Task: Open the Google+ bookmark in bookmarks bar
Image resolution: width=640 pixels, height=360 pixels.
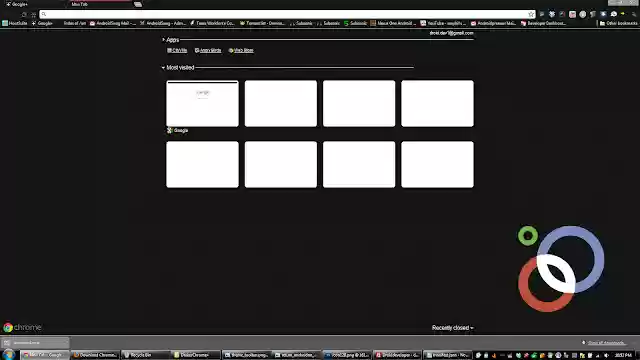Action: click(x=42, y=23)
